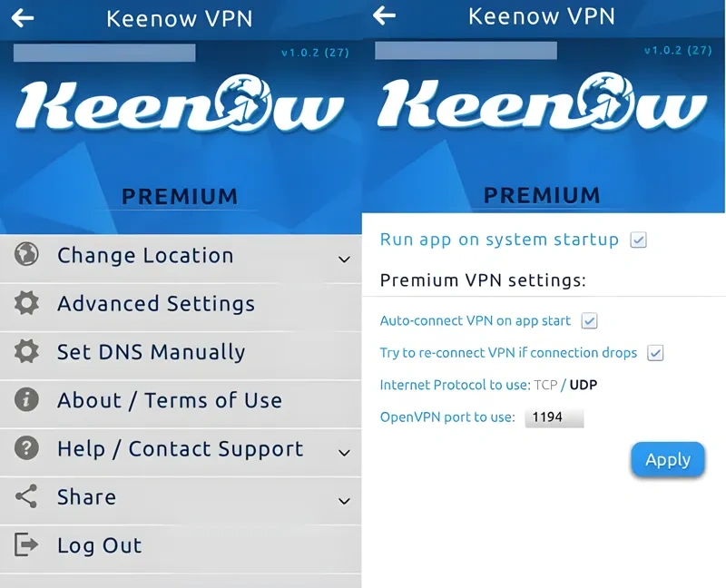Uncheck Auto-connect VPN on app start
Image resolution: width=726 pixels, height=588 pixels.
(x=589, y=321)
